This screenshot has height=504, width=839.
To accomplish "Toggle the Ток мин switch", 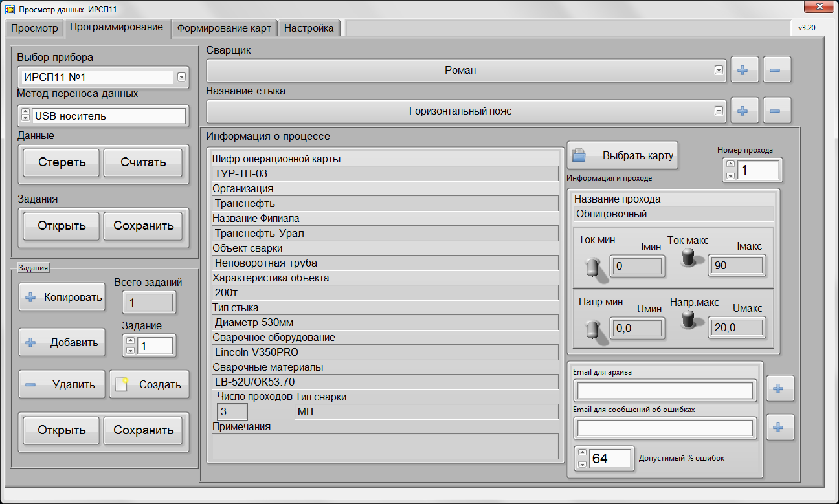I will [592, 267].
